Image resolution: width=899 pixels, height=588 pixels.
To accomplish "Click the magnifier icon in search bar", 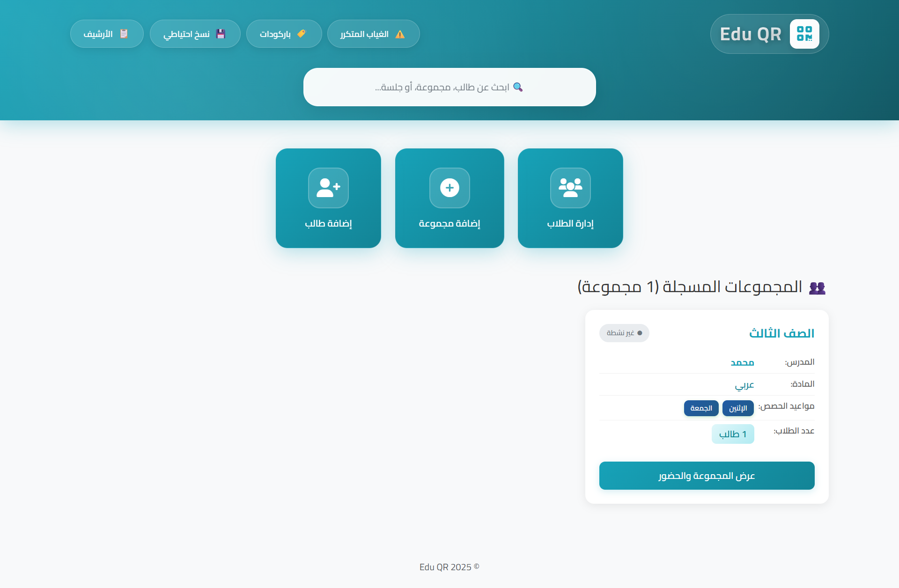I will coord(518,87).
